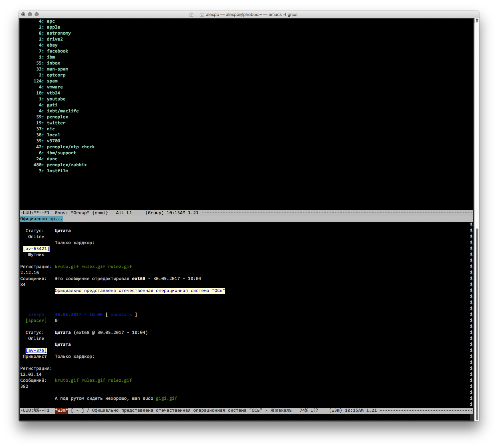Select the ebay group row

[x=52, y=45]
